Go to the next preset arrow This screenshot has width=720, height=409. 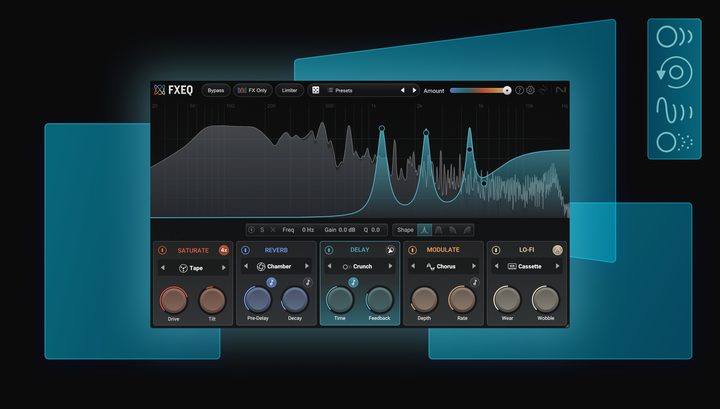pos(414,90)
